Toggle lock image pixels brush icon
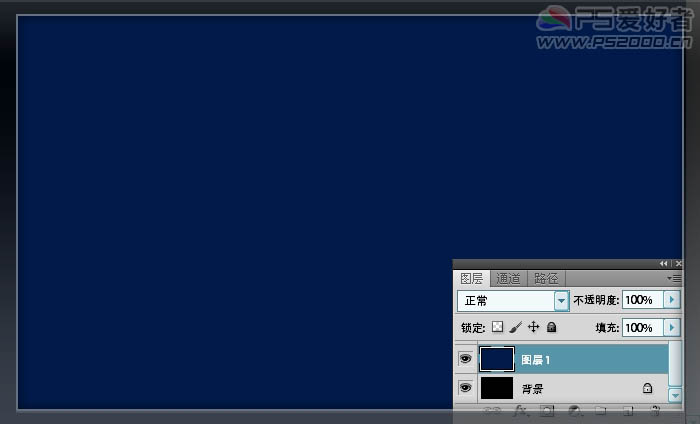Screen dimensions: 700x424 [516, 327]
